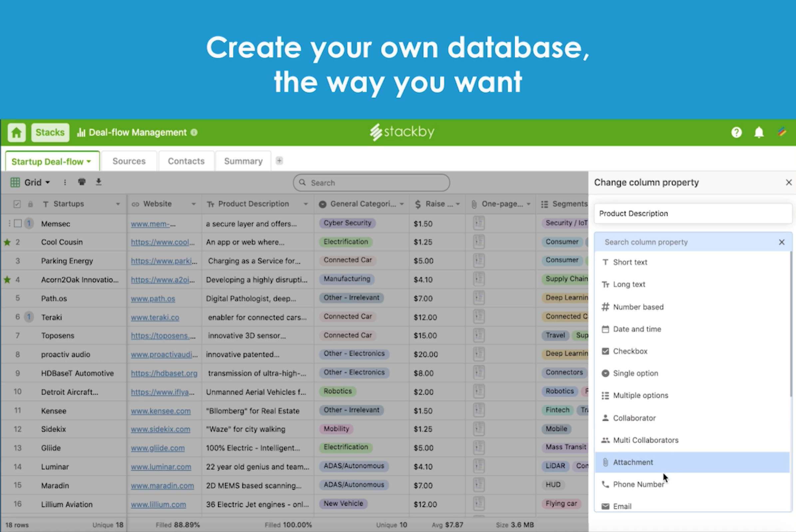Clear the column property search box

781,242
